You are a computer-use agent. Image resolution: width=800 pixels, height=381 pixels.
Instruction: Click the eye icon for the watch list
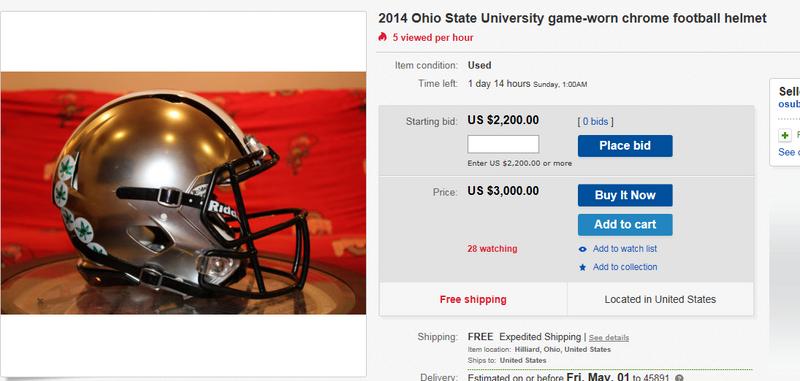[x=583, y=249]
